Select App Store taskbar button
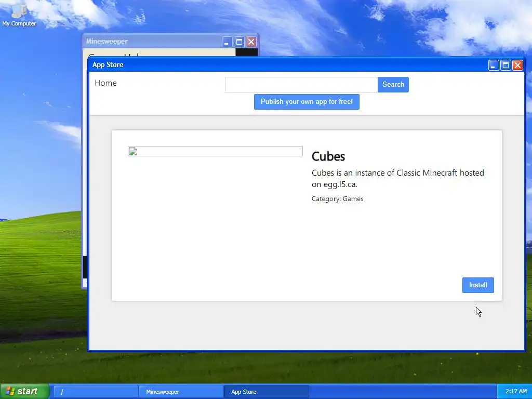The image size is (532, 399). [x=267, y=392]
